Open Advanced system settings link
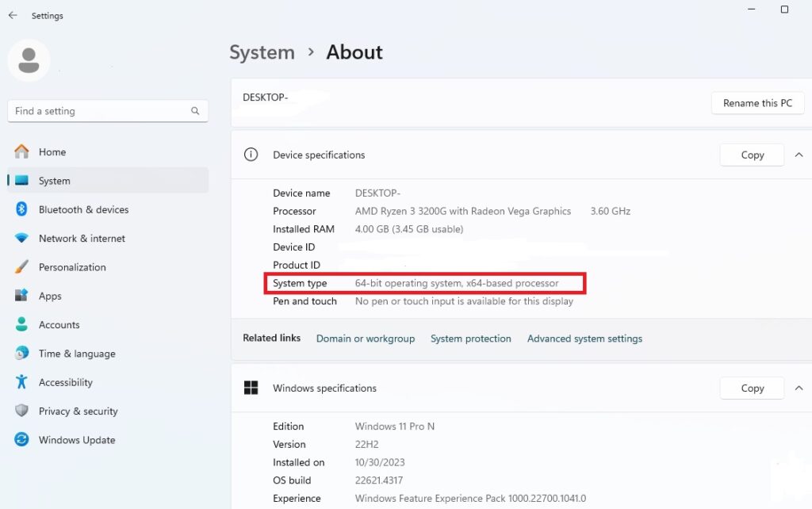 pyautogui.click(x=584, y=339)
